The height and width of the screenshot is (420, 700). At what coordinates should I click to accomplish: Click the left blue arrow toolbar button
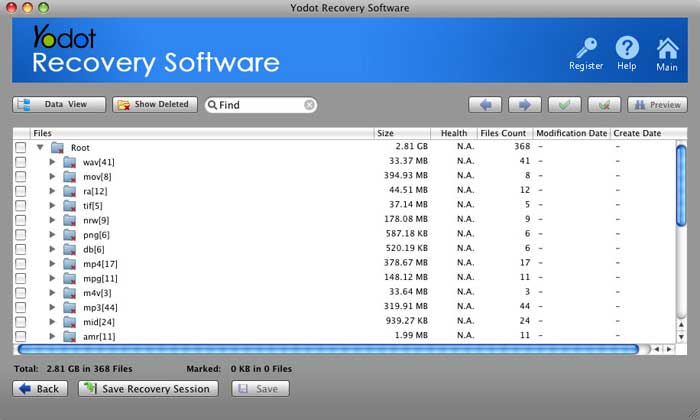tap(485, 105)
